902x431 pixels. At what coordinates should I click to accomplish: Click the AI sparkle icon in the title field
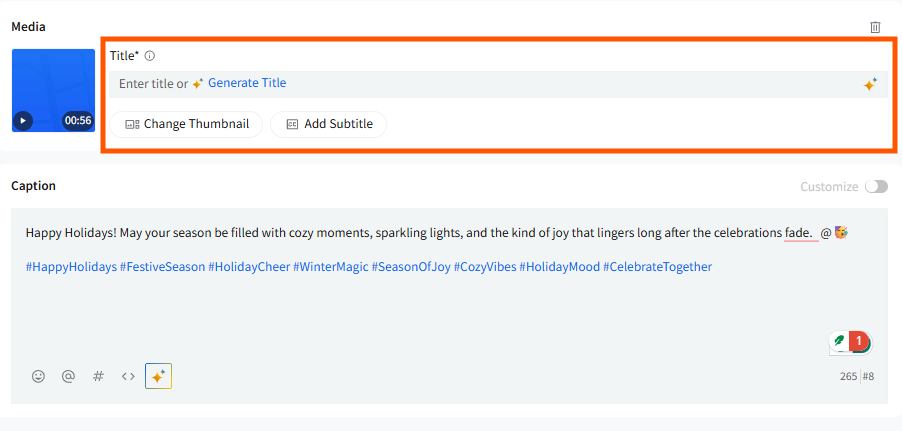(x=870, y=85)
